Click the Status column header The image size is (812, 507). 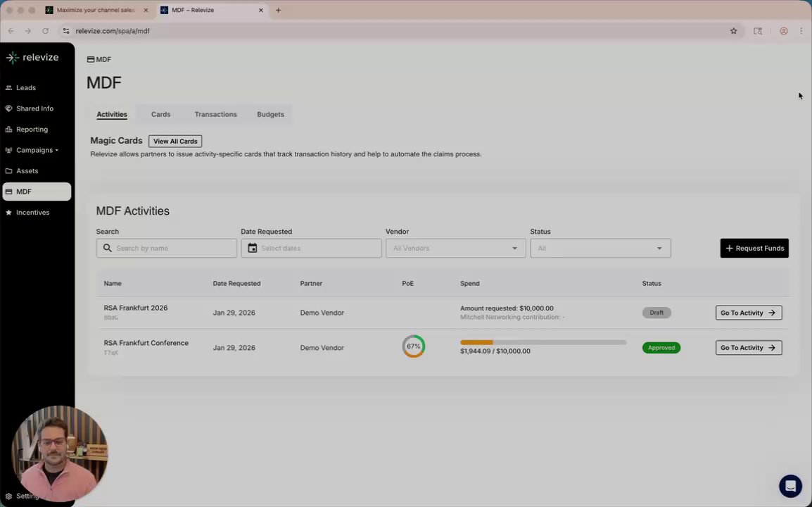coord(652,283)
